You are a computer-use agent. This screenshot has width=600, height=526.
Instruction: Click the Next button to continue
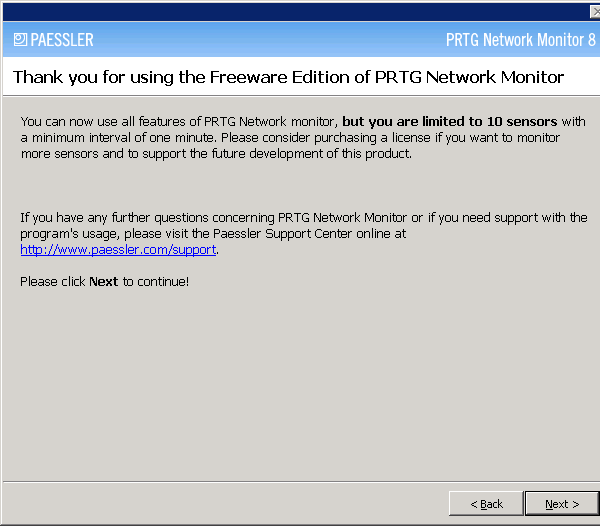(562, 504)
